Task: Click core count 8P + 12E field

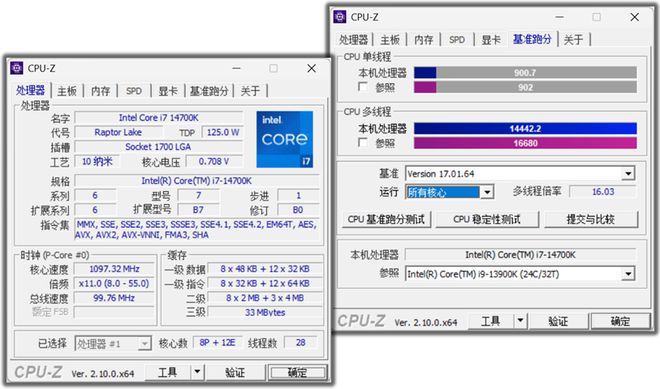Action: 218,343
